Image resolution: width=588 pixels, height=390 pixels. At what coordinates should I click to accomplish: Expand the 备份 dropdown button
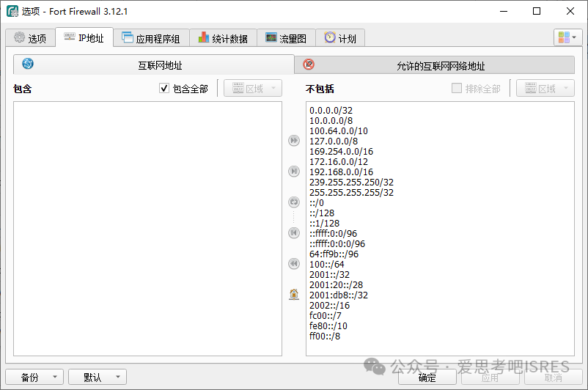coord(34,377)
